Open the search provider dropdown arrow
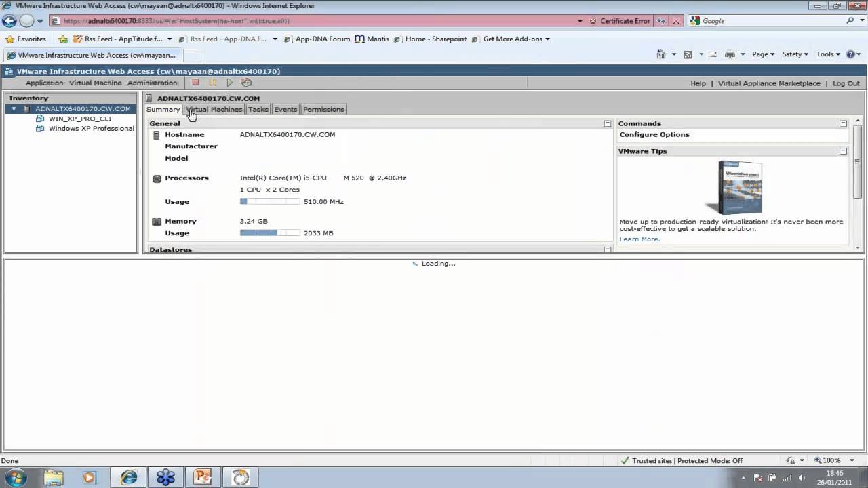This screenshot has width=868, height=488. tap(861, 21)
